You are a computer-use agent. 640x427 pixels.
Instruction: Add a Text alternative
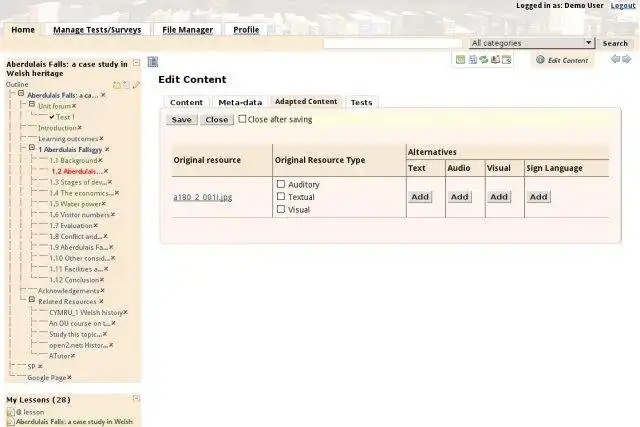[x=420, y=197]
